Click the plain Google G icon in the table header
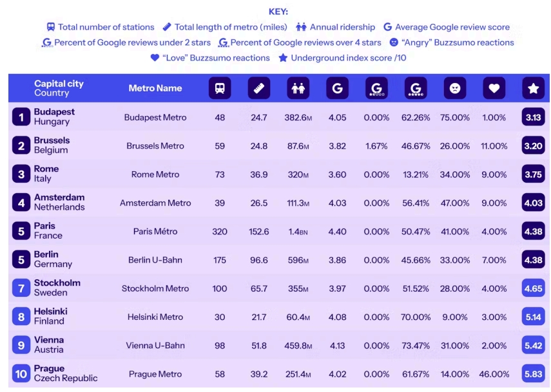Screen dimensions: 551x392 click(337, 88)
